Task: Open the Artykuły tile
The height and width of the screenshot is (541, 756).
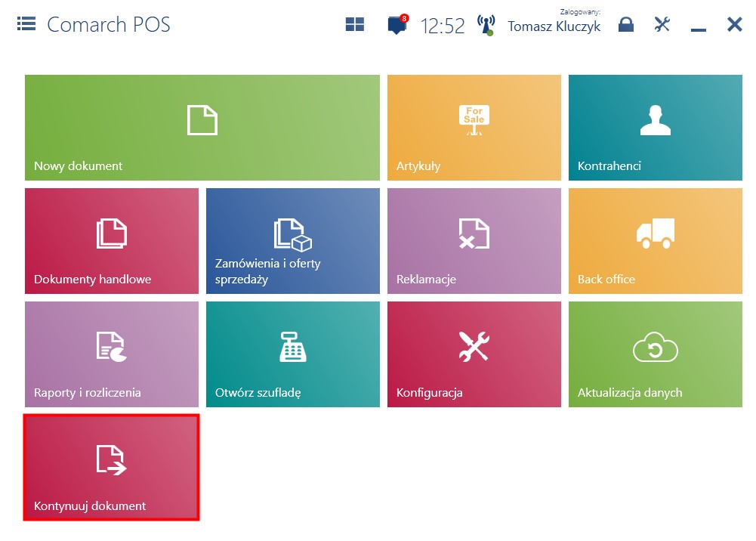Action: 474,127
